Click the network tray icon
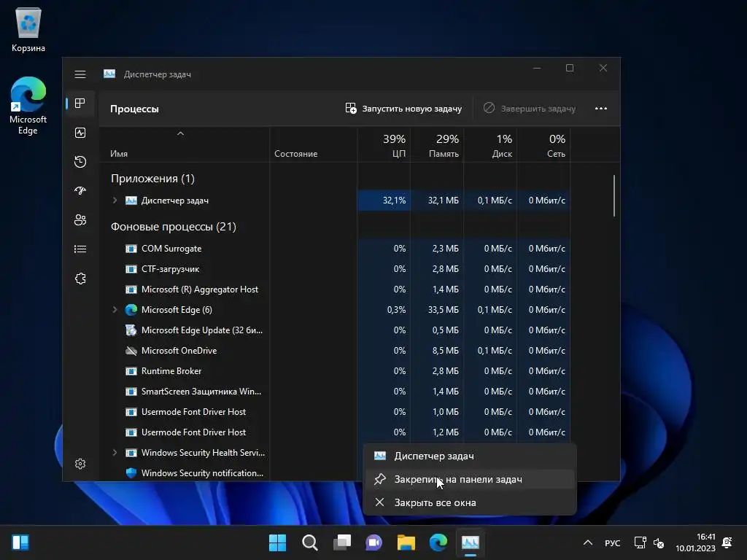747x560 pixels. click(x=640, y=542)
